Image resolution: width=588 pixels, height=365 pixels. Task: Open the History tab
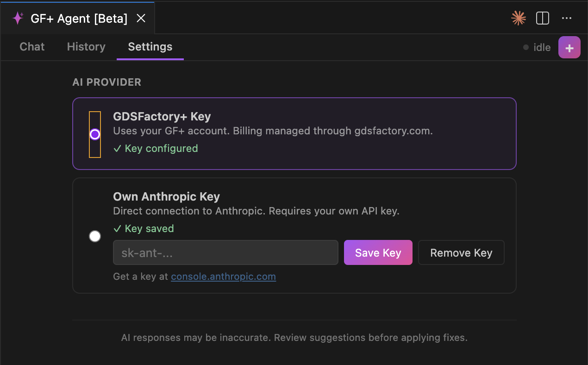pos(86,47)
